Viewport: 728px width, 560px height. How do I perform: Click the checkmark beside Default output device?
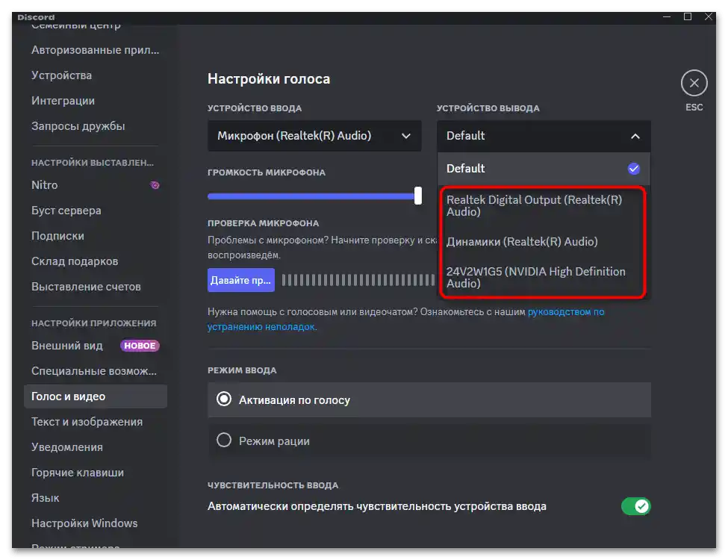coord(634,168)
